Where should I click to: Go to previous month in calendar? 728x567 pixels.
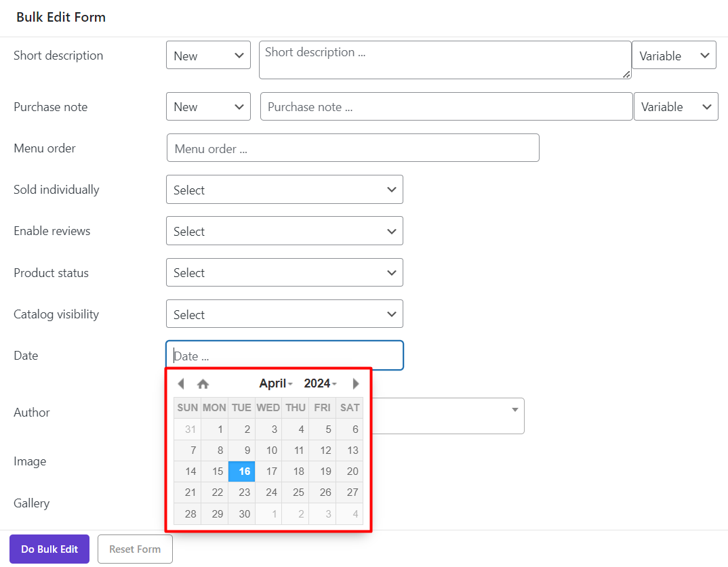pos(180,384)
